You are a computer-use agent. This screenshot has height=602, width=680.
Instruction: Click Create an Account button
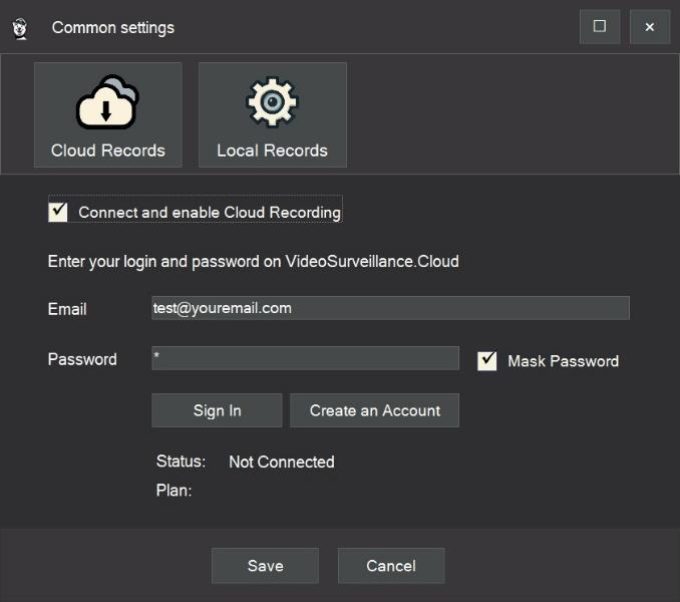(375, 411)
